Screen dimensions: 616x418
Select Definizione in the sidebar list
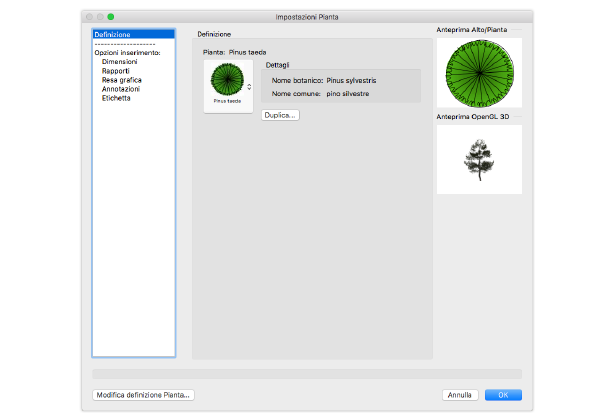click(x=134, y=35)
